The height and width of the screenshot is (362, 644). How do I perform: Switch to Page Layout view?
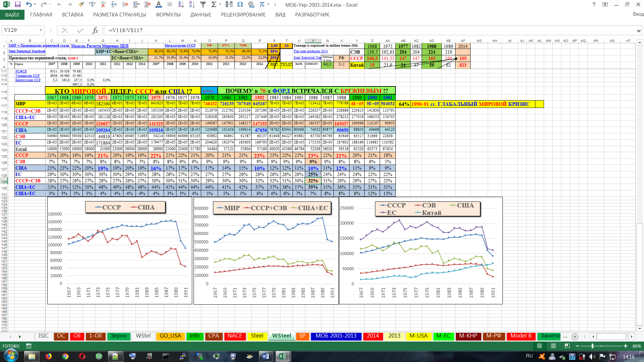tap(553, 346)
